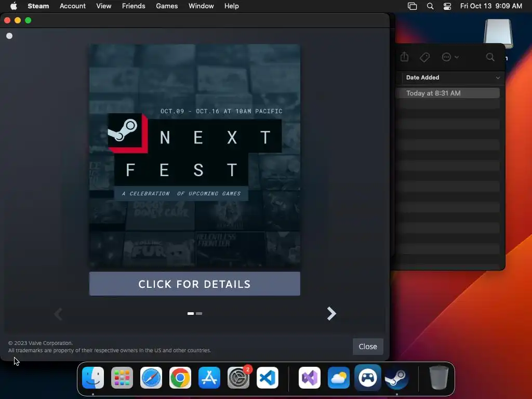Open Control Center in the menu bar
The width and height of the screenshot is (532, 399).
pos(447,6)
